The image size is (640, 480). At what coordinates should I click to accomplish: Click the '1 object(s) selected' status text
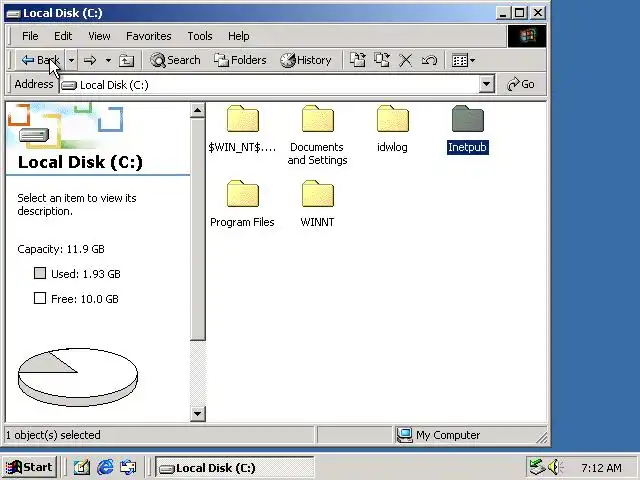coord(53,435)
